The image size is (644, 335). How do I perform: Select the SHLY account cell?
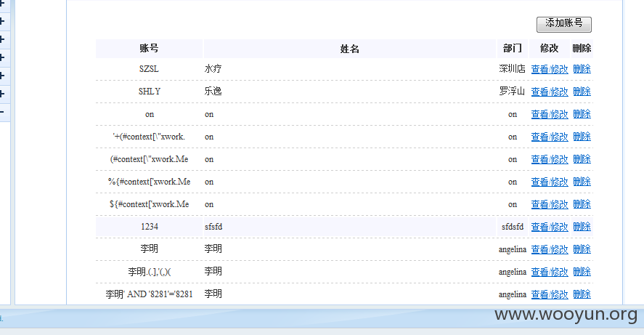coord(149,92)
